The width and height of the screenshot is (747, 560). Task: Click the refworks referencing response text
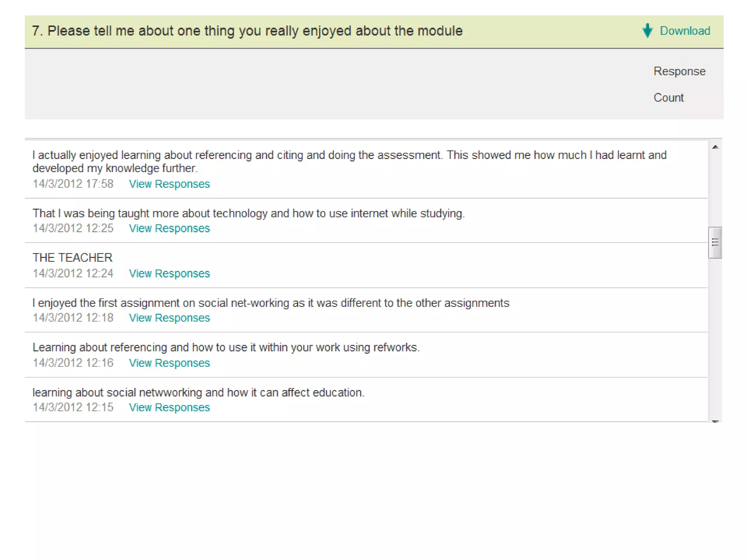226,347
